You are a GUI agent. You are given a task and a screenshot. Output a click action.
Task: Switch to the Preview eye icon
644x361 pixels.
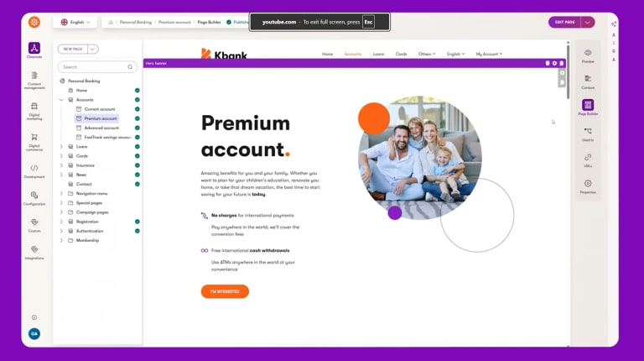pos(588,53)
